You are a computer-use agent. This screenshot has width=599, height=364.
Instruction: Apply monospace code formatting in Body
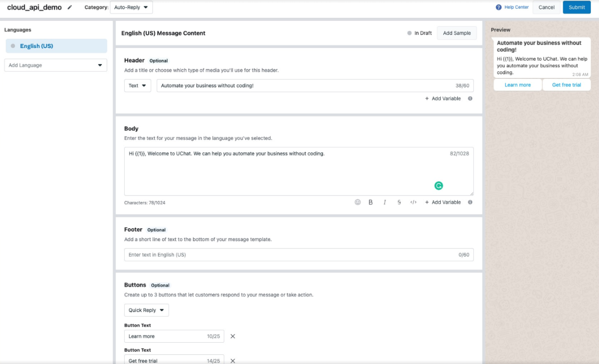pyautogui.click(x=413, y=202)
